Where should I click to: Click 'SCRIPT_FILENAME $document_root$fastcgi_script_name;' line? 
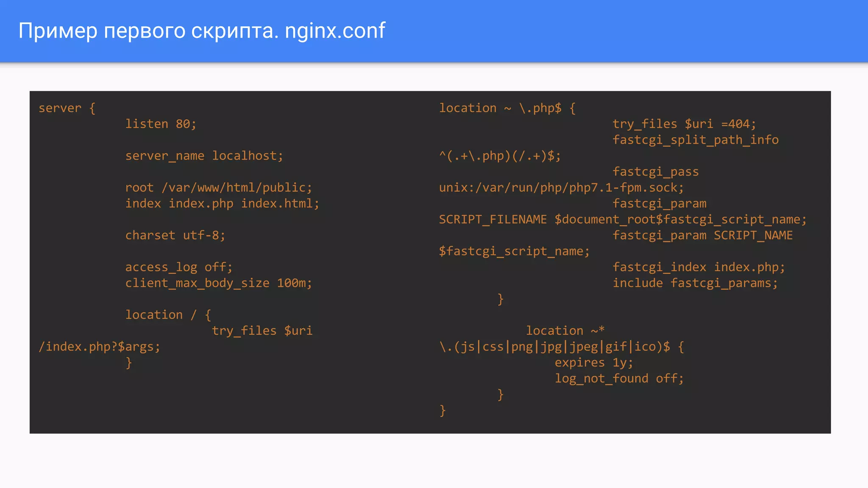(623, 219)
